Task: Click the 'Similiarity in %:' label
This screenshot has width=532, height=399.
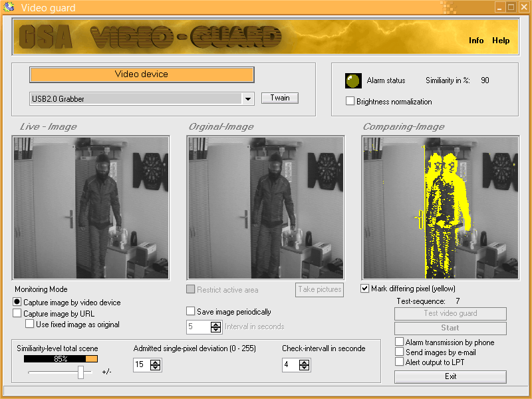Action: [x=448, y=80]
